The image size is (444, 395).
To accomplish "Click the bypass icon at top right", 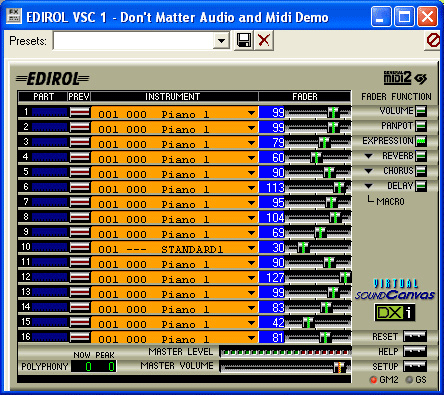I will pyautogui.click(x=433, y=41).
